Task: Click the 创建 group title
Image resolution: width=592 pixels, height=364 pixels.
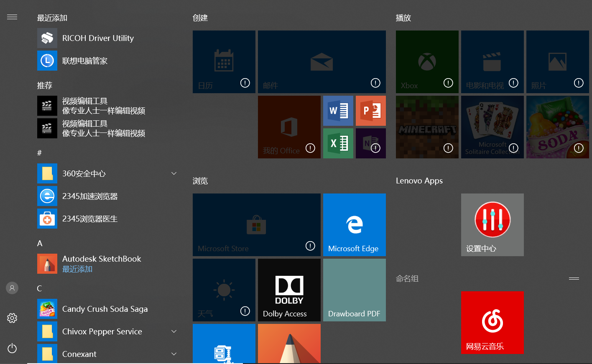Action: (200, 18)
